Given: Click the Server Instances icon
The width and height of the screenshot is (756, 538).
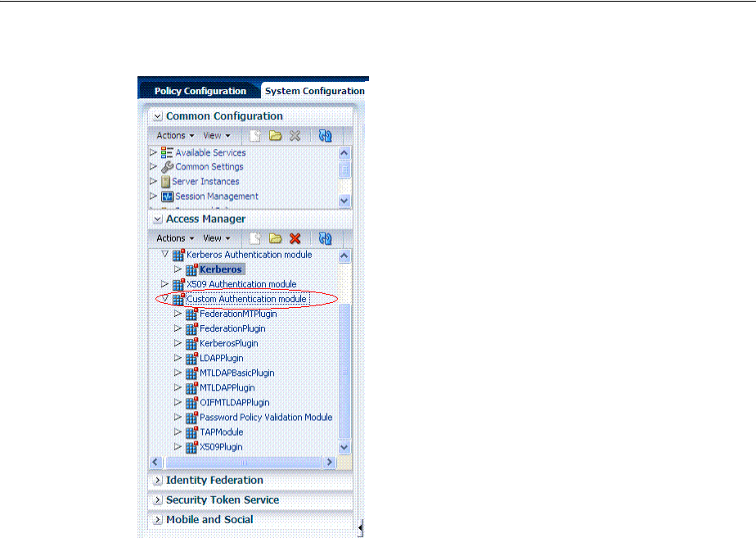Looking at the screenshot, I should point(165,182).
